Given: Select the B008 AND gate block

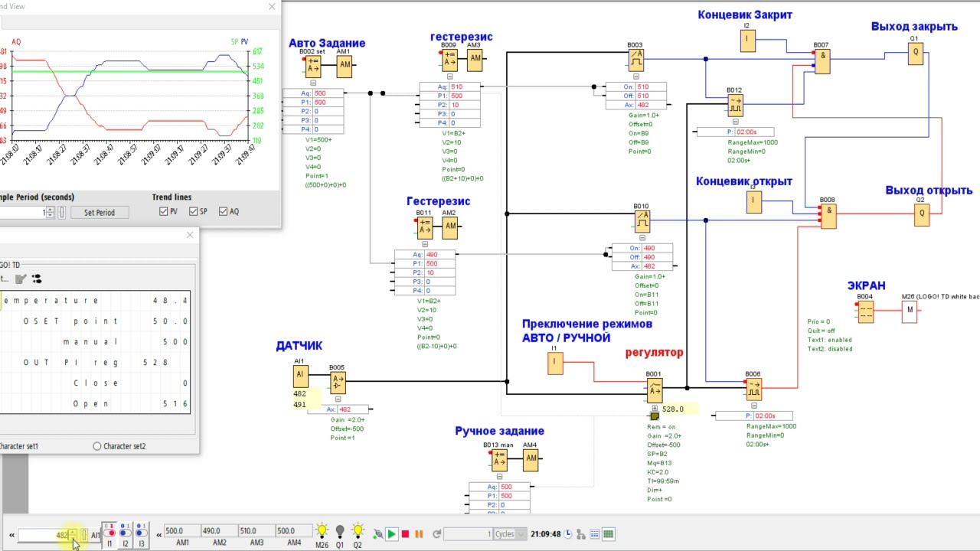Looking at the screenshot, I should [x=828, y=216].
